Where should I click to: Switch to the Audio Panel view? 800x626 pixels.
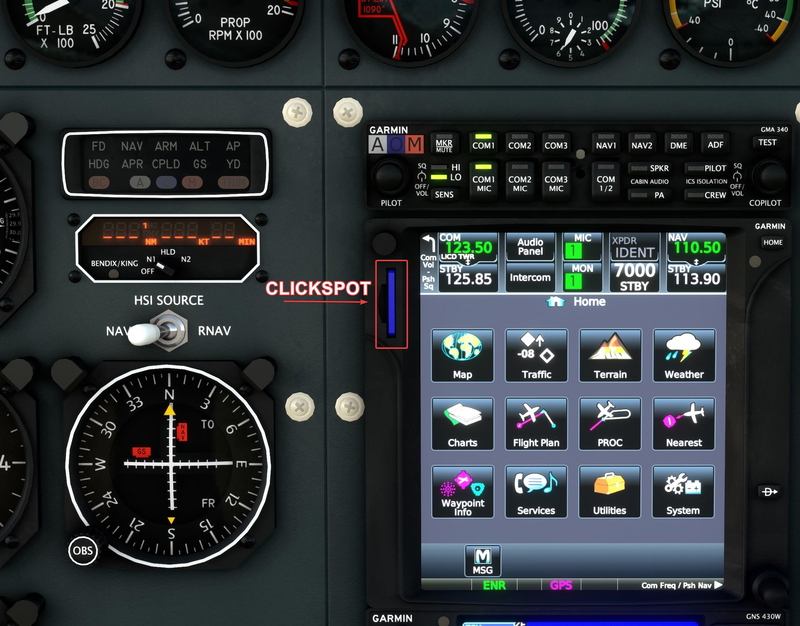(530, 248)
